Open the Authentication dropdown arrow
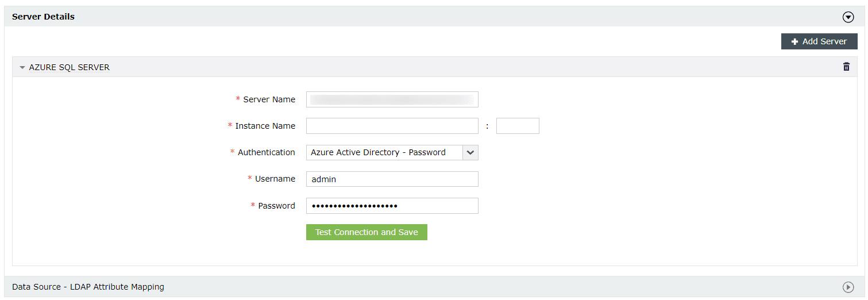The image size is (868, 300). 470,152
